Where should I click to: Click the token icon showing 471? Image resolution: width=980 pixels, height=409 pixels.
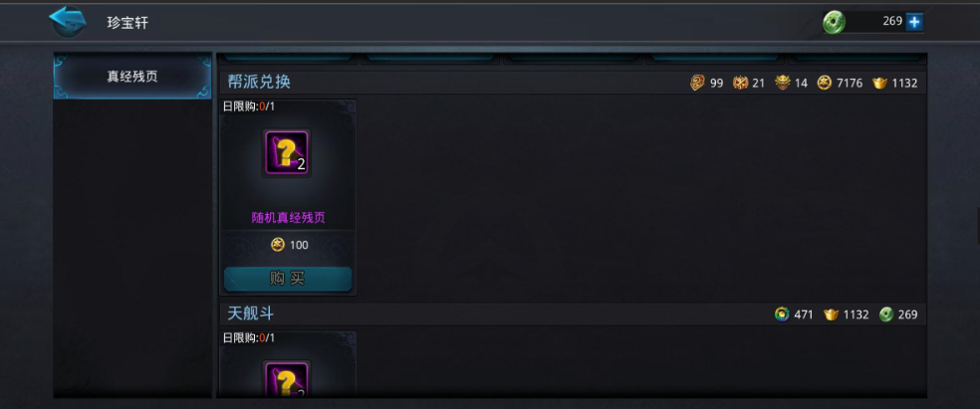point(781,314)
